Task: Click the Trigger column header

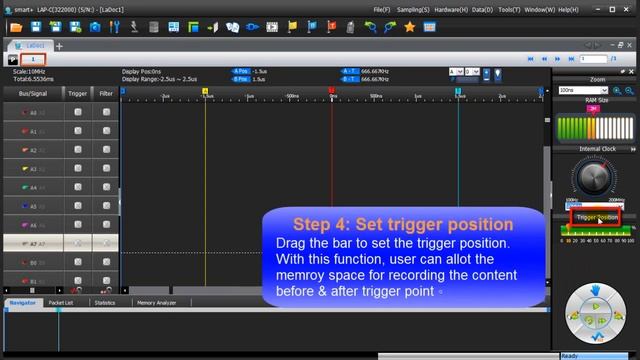Action: (78, 93)
